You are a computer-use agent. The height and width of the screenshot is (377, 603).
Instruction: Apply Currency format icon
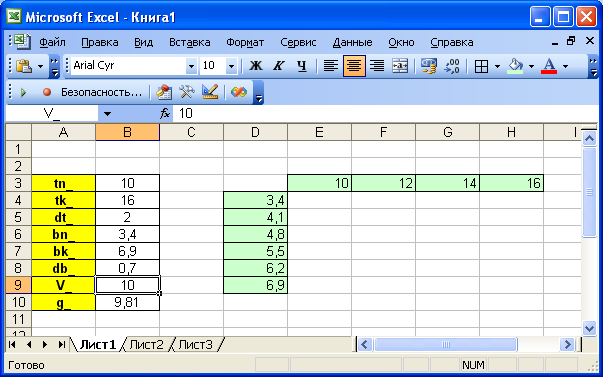(429, 66)
